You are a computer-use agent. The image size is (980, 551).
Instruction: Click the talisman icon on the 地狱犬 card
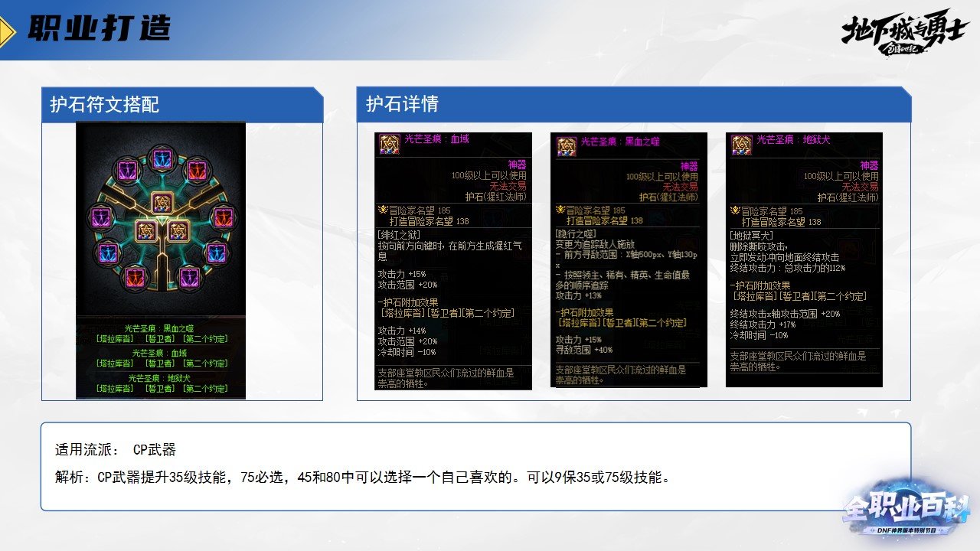(x=741, y=145)
